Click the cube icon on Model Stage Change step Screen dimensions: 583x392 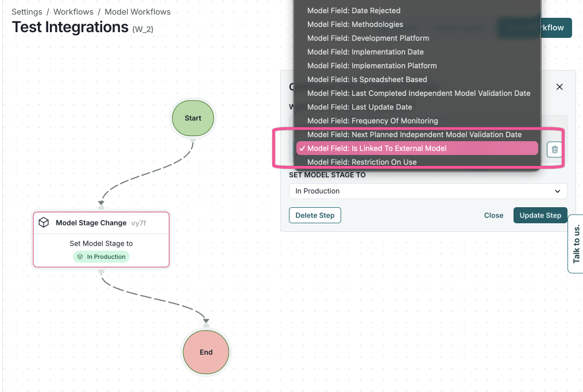coord(44,223)
